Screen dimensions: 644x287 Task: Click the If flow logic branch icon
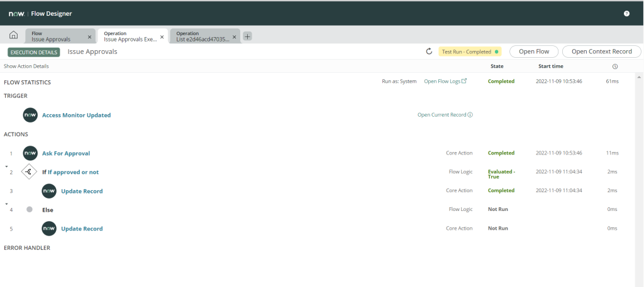click(29, 172)
